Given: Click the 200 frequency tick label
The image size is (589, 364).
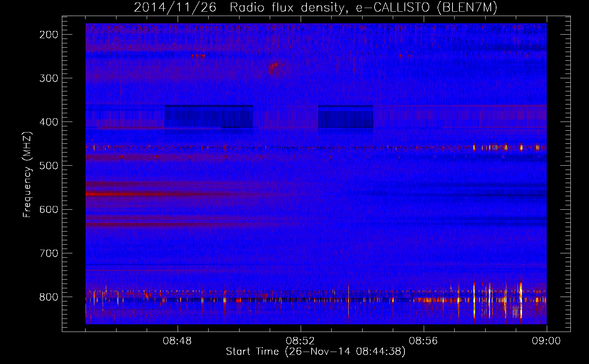Looking at the screenshot, I should coord(48,35).
